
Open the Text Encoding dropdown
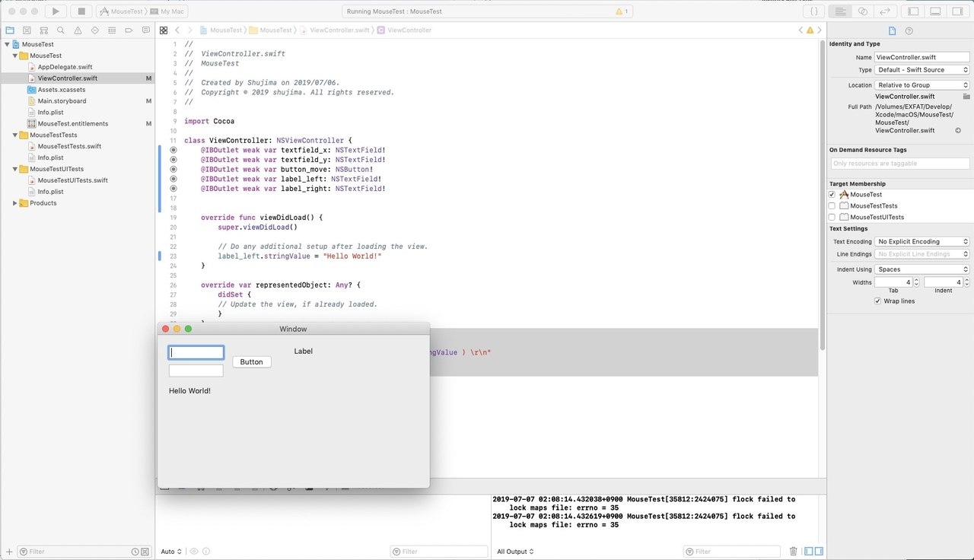coord(922,242)
